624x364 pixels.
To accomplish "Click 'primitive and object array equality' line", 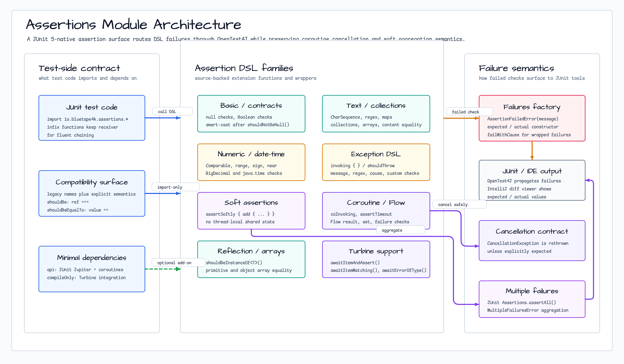I will coord(249,270).
